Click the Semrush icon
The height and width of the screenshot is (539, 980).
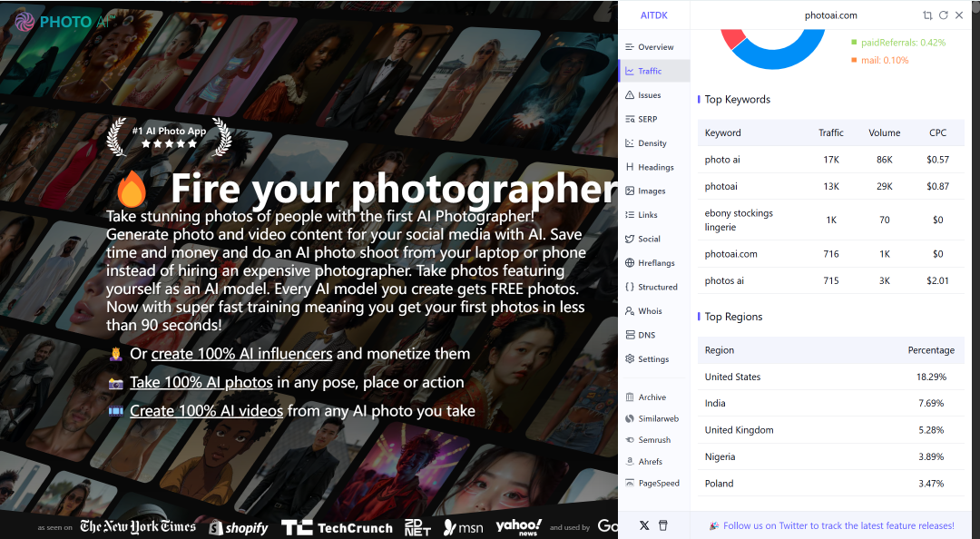pyautogui.click(x=630, y=440)
